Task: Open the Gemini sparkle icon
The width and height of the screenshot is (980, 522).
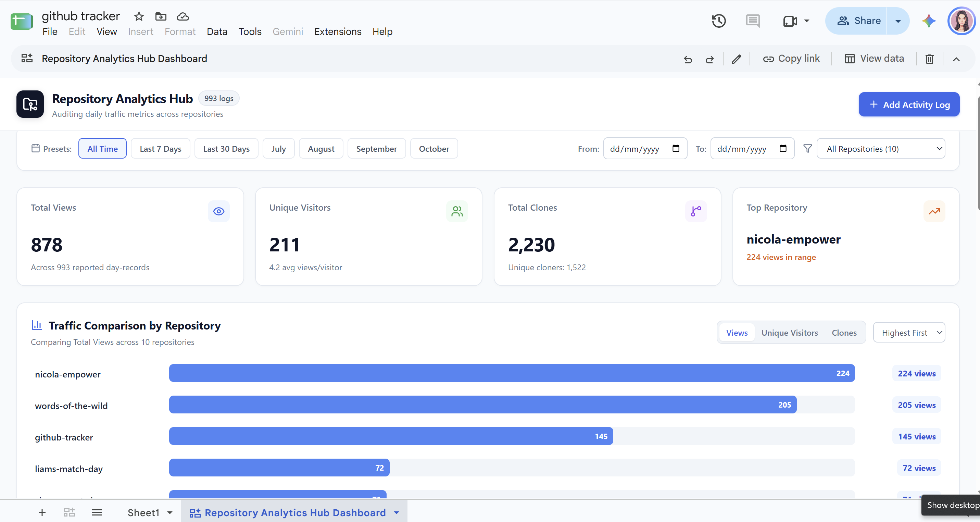Action: point(929,21)
